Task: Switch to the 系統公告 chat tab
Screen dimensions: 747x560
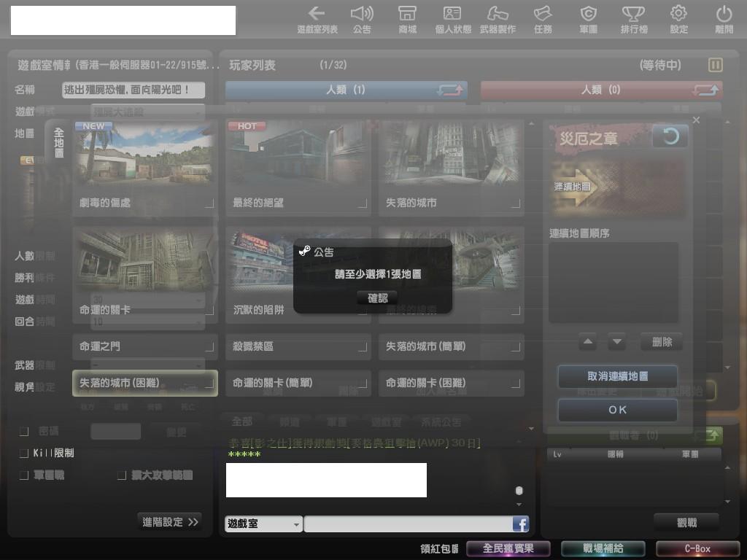Action: (x=441, y=422)
